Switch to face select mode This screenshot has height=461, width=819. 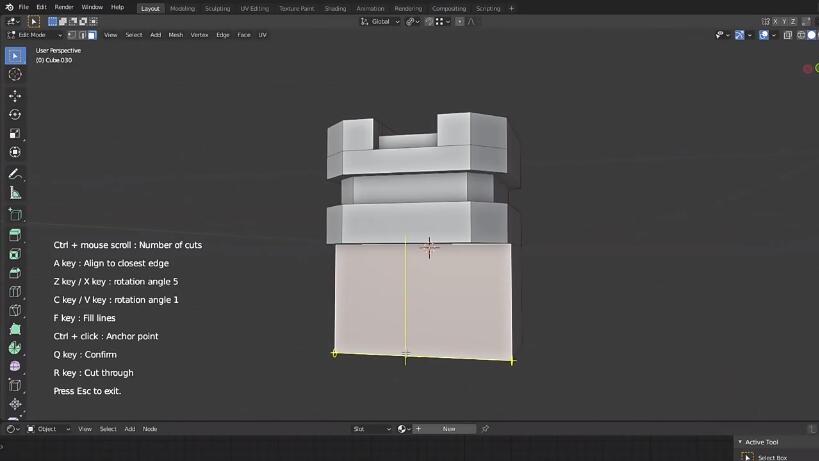pyautogui.click(x=92, y=35)
